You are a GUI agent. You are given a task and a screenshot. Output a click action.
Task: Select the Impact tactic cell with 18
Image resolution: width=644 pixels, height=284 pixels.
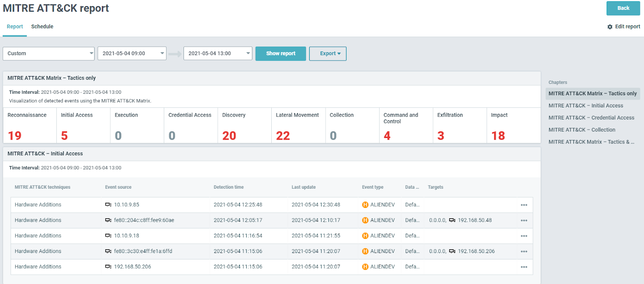[514, 125]
